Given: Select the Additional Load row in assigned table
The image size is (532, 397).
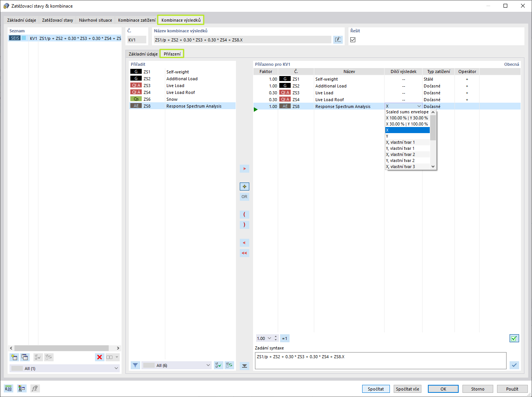Looking at the screenshot, I should point(387,86).
